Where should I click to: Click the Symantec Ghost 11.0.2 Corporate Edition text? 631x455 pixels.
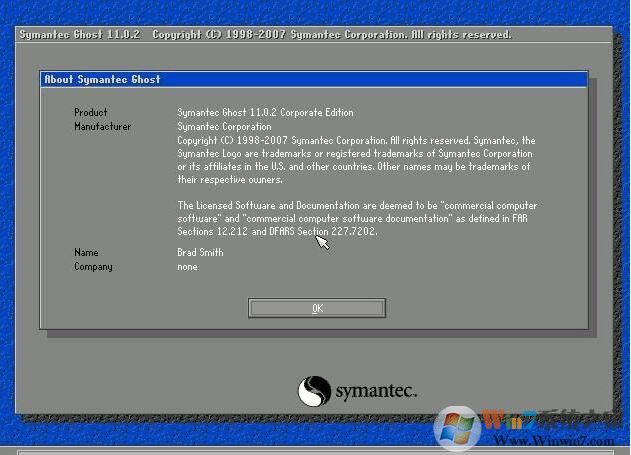pyautogui.click(x=265, y=113)
